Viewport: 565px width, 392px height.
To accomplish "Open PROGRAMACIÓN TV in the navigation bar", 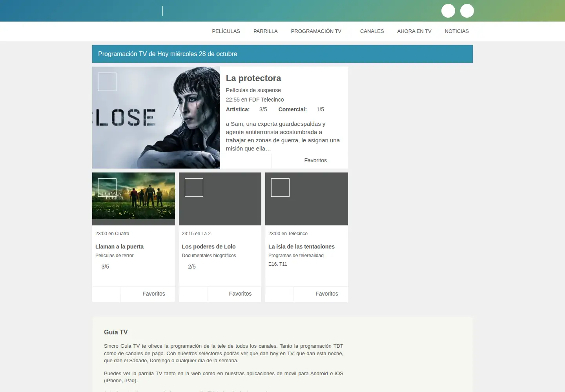I will (x=316, y=31).
